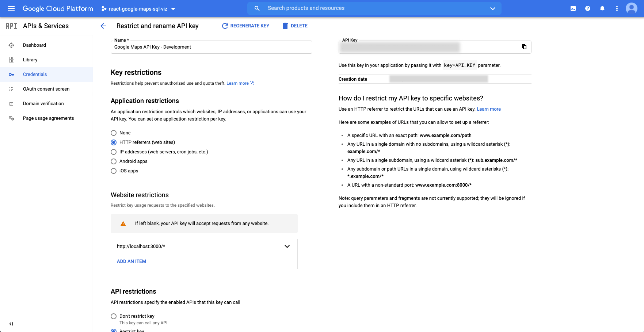Open the three-dot settings menu

[617, 8]
